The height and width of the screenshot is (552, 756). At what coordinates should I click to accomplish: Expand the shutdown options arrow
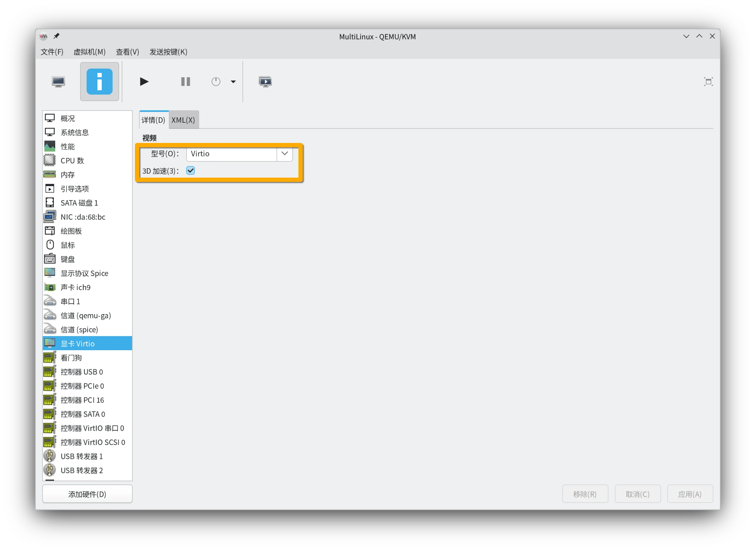click(x=233, y=82)
